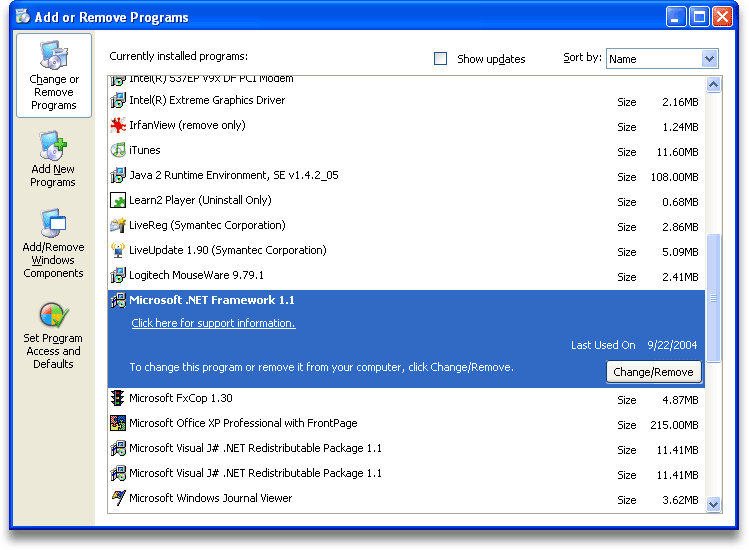Click the Microsoft Office XP Professional icon
The width and height of the screenshot is (749, 550).
[x=118, y=423]
